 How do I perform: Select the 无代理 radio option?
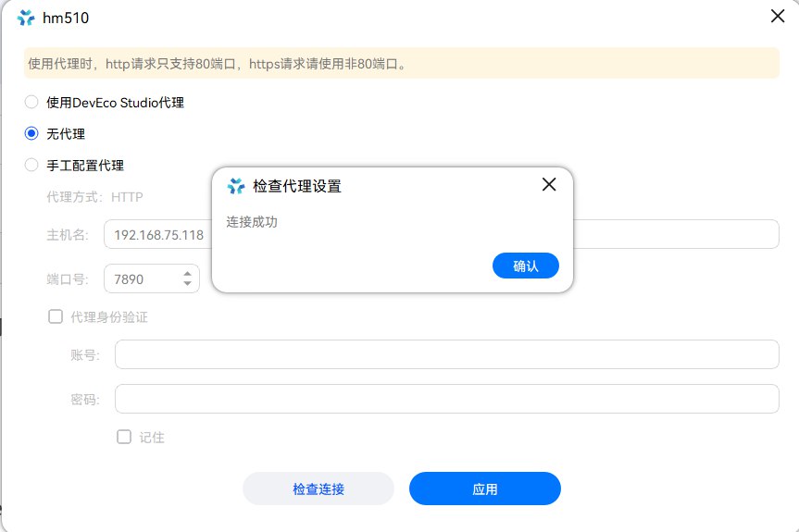point(31,134)
